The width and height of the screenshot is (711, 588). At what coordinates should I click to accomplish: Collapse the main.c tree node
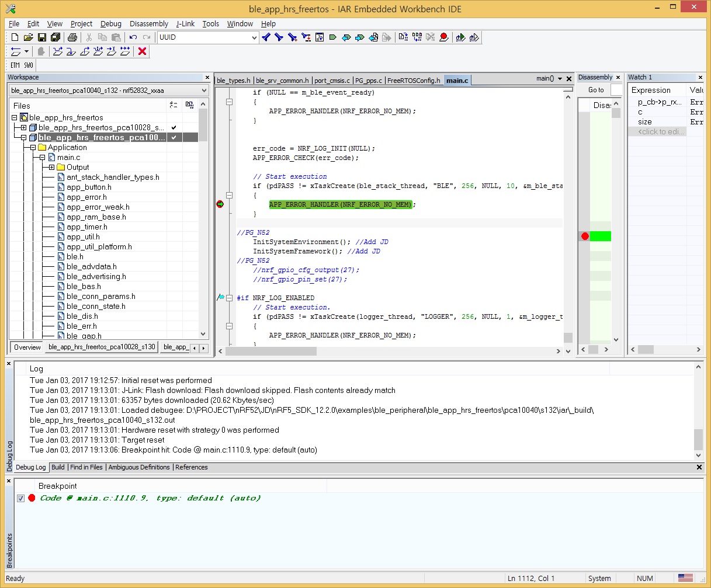(x=42, y=158)
